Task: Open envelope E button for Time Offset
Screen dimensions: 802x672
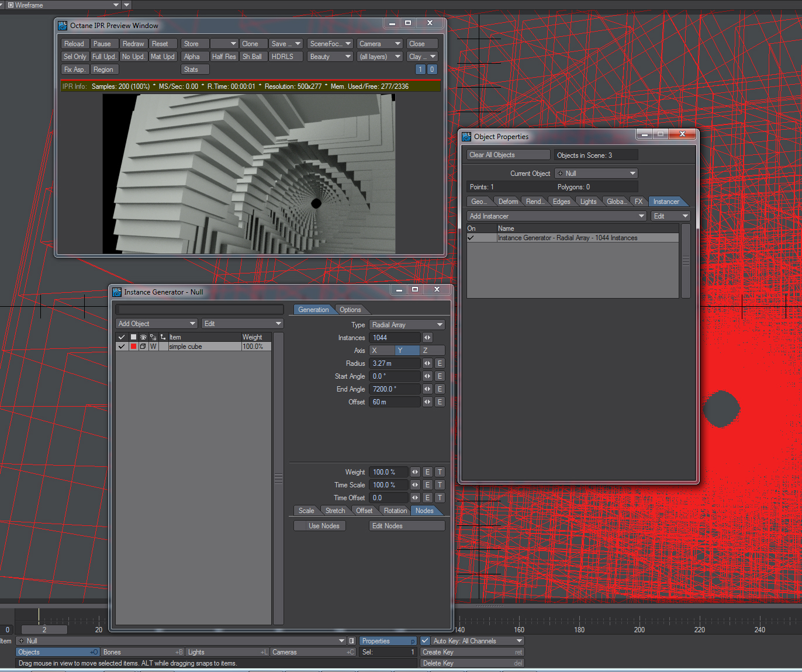Action: pyautogui.click(x=427, y=498)
